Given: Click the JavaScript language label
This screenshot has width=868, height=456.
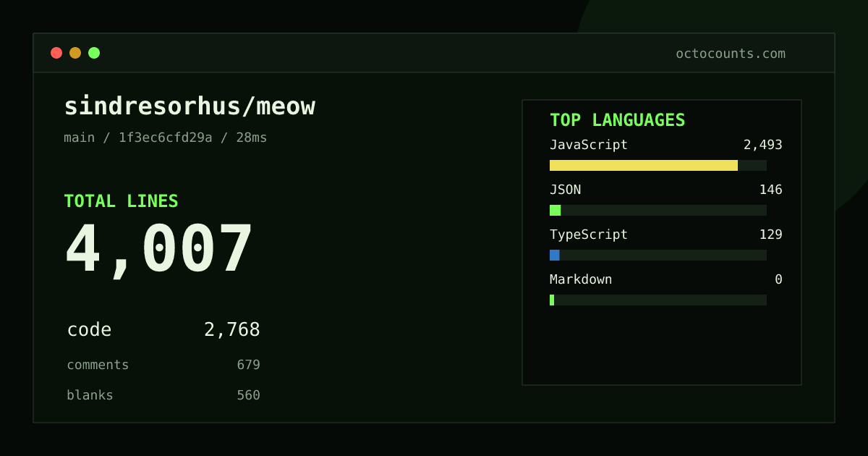Looking at the screenshot, I should coord(589,145).
